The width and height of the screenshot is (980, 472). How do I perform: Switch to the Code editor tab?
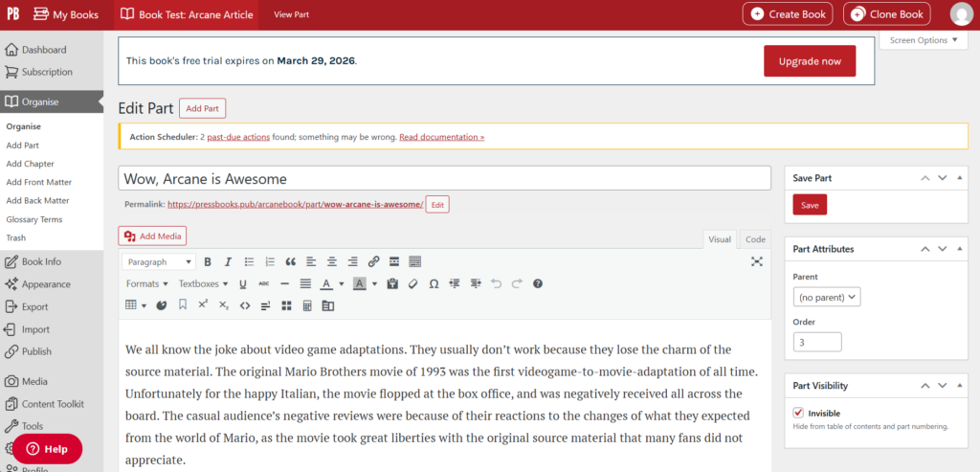click(x=755, y=239)
